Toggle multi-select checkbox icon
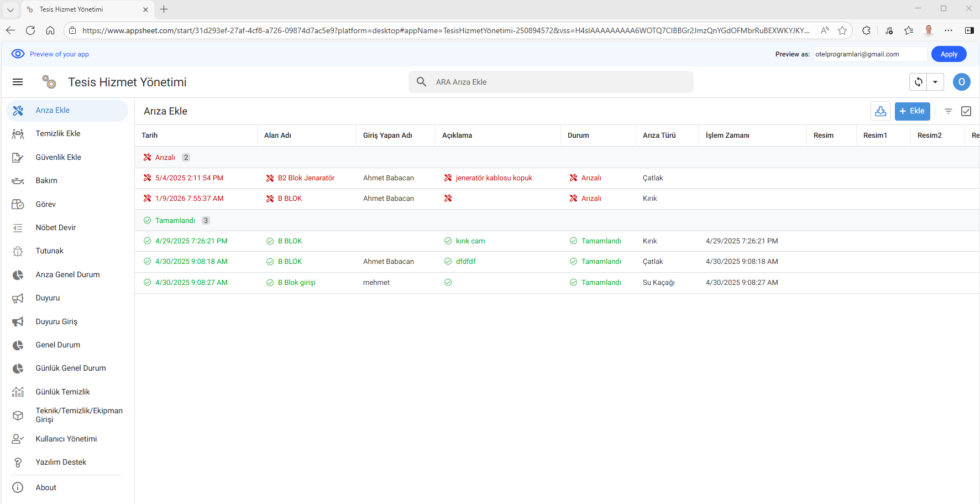 click(x=966, y=111)
